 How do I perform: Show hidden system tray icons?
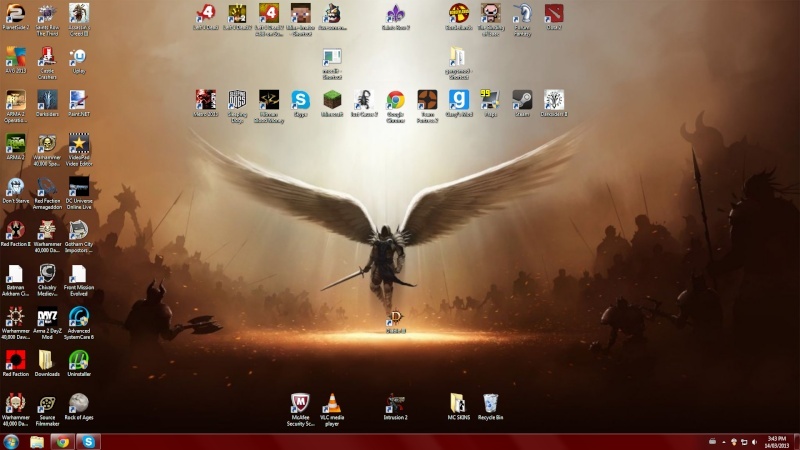[723, 442]
